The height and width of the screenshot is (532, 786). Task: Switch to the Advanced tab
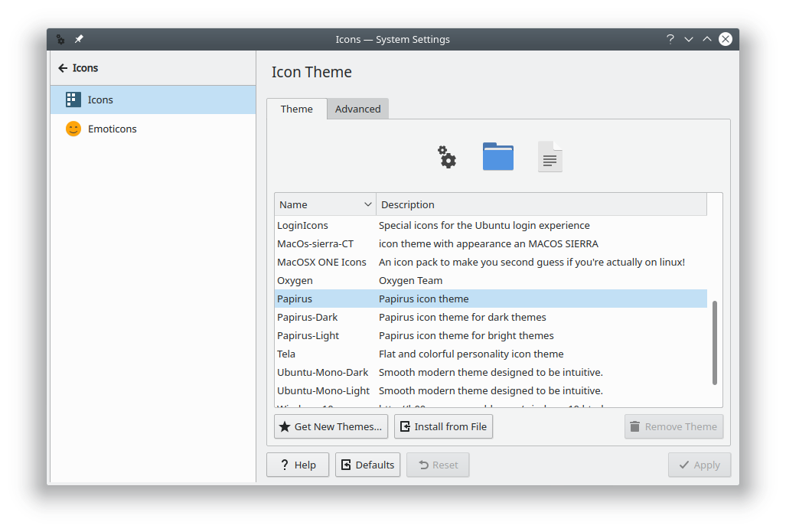tap(357, 109)
